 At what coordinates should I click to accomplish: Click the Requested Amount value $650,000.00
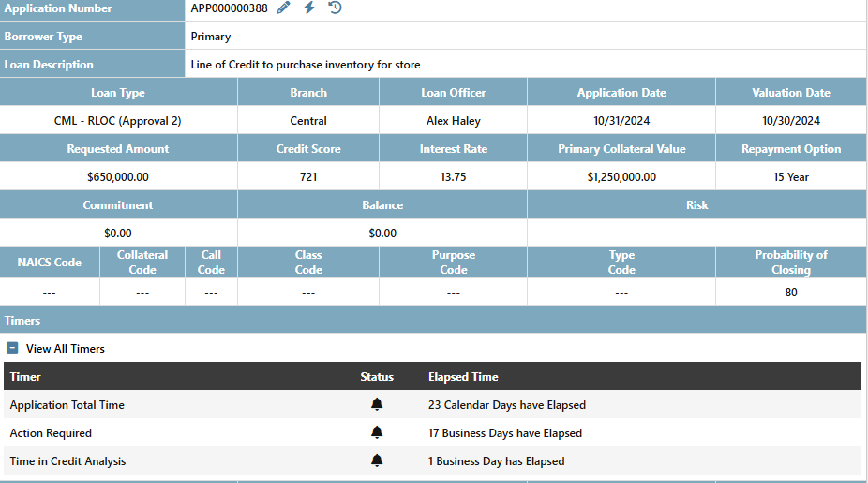tap(118, 177)
